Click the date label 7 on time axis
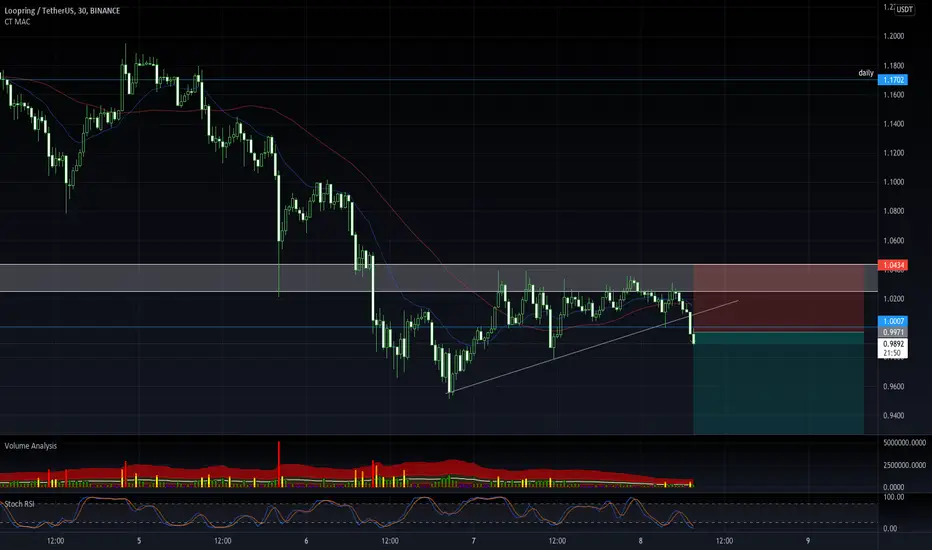The width and height of the screenshot is (932, 550). pyautogui.click(x=473, y=541)
